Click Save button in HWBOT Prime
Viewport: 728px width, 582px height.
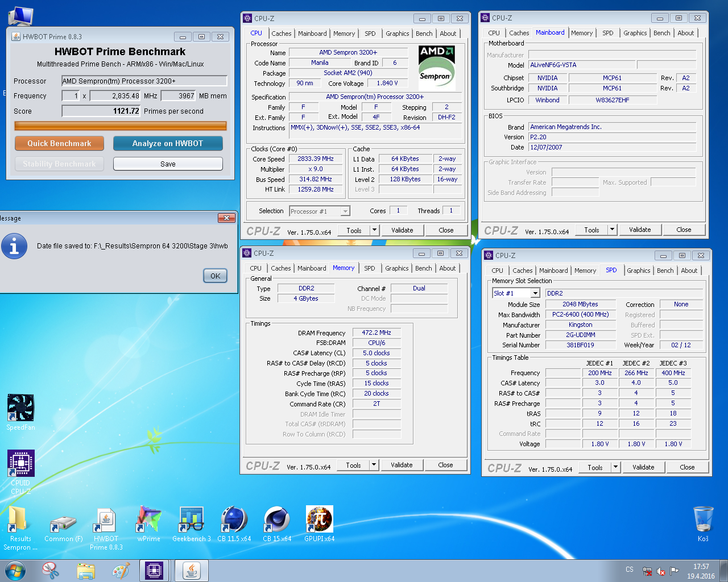coord(168,164)
